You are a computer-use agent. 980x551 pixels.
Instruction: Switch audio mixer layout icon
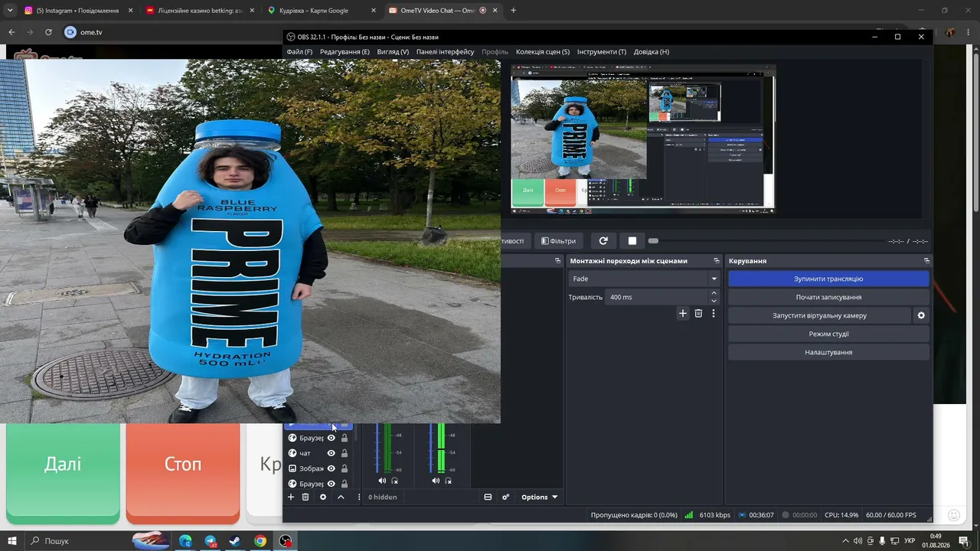[488, 497]
